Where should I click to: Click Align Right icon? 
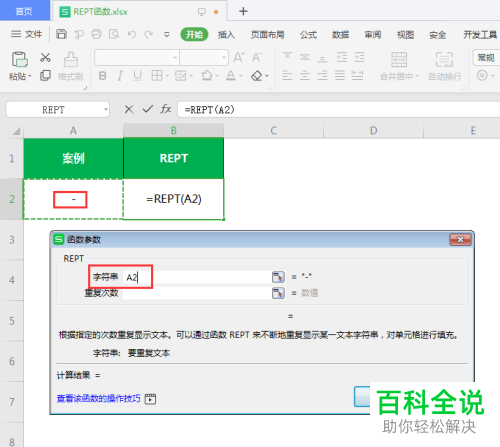pyautogui.click(x=322, y=76)
